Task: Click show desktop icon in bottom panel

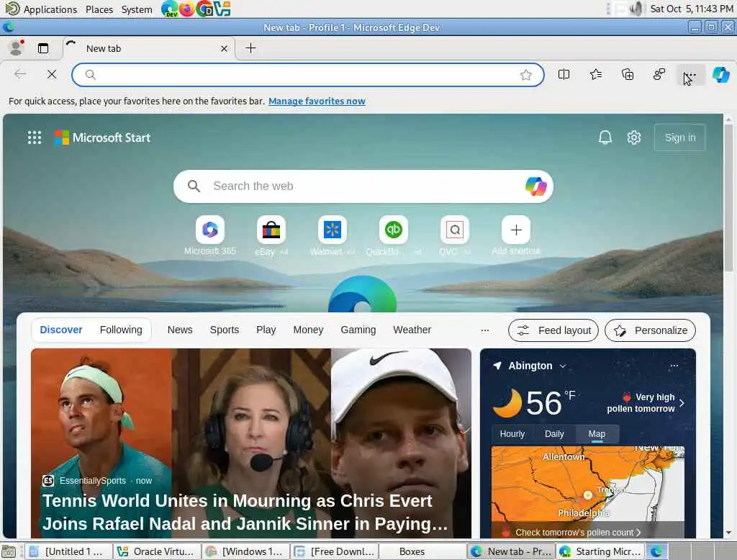Action: coord(9,551)
